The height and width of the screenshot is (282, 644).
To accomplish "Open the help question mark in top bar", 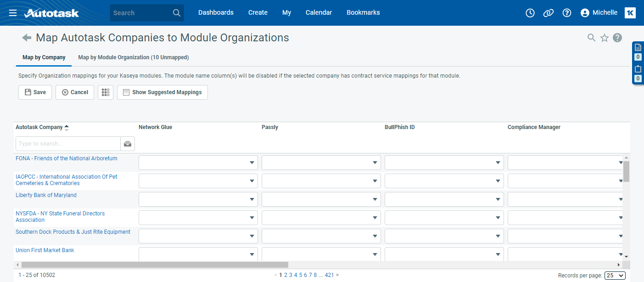I will tap(567, 13).
